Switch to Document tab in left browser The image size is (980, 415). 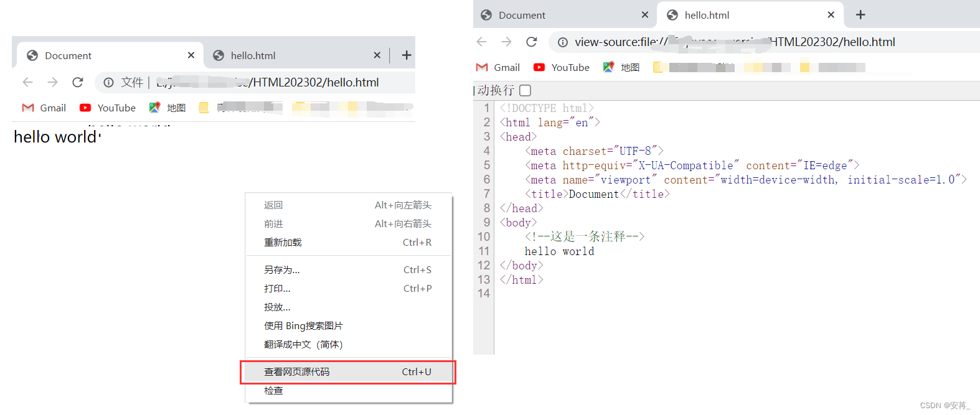110,55
